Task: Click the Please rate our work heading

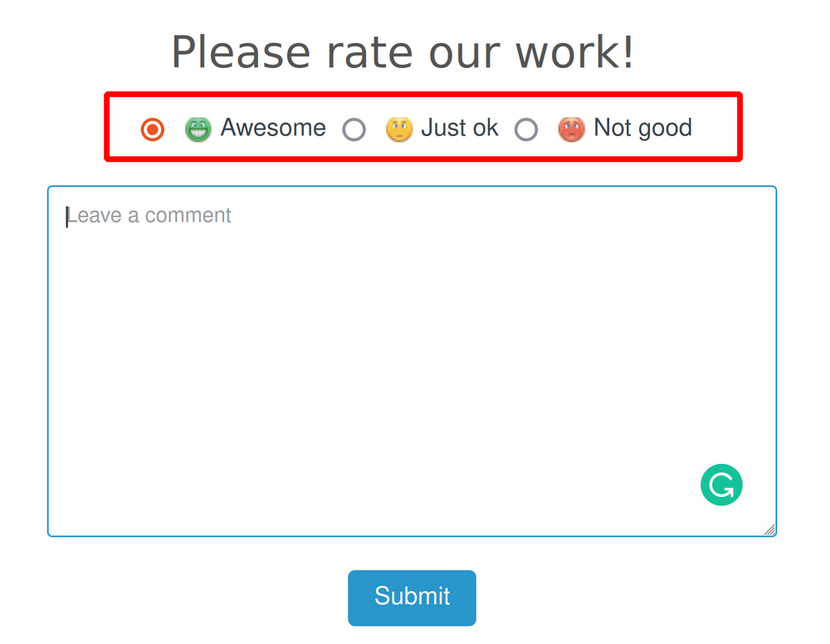Action: (x=403, y=52)
